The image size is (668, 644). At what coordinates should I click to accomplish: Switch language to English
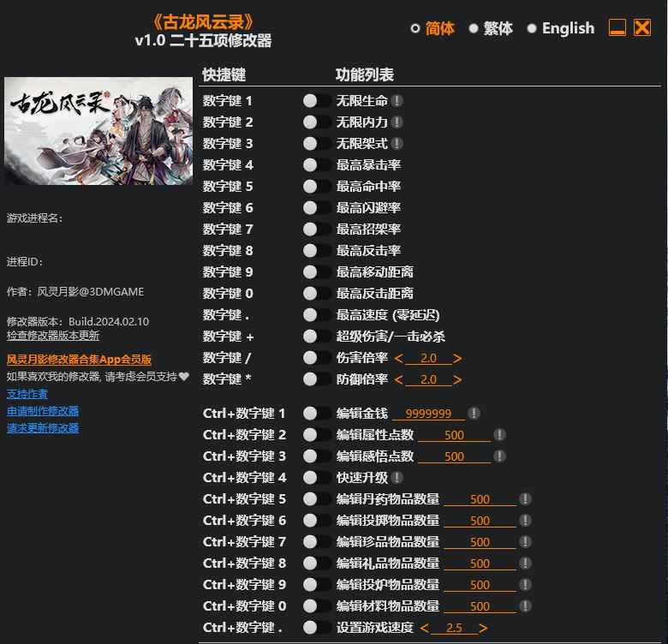(560, 28)
